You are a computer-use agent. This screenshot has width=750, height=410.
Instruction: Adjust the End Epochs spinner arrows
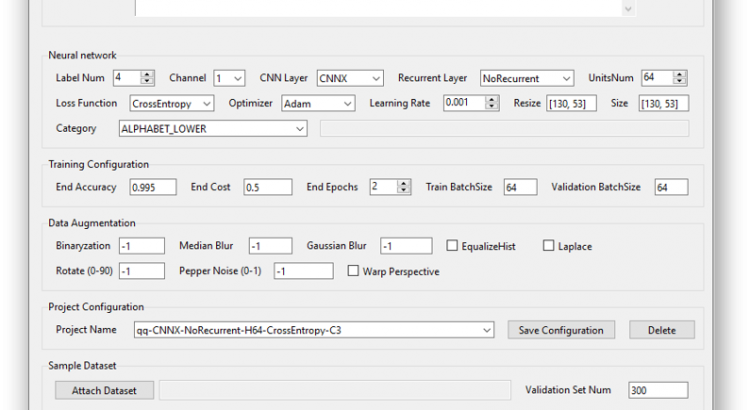click(404, 187)
